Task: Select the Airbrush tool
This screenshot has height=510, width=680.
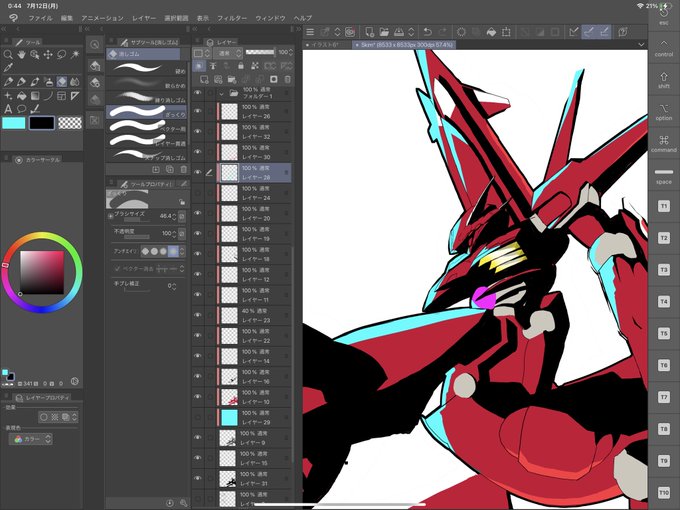Action: click(48, 82)
